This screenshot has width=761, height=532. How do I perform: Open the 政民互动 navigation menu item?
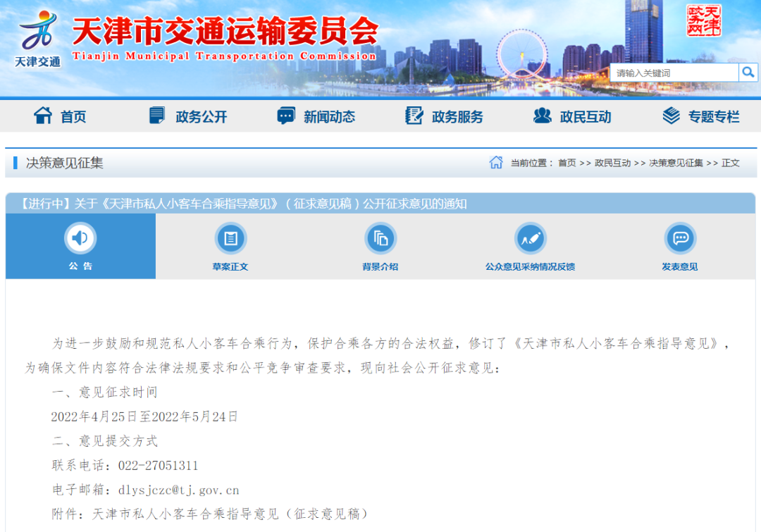[x=586, y=117]
